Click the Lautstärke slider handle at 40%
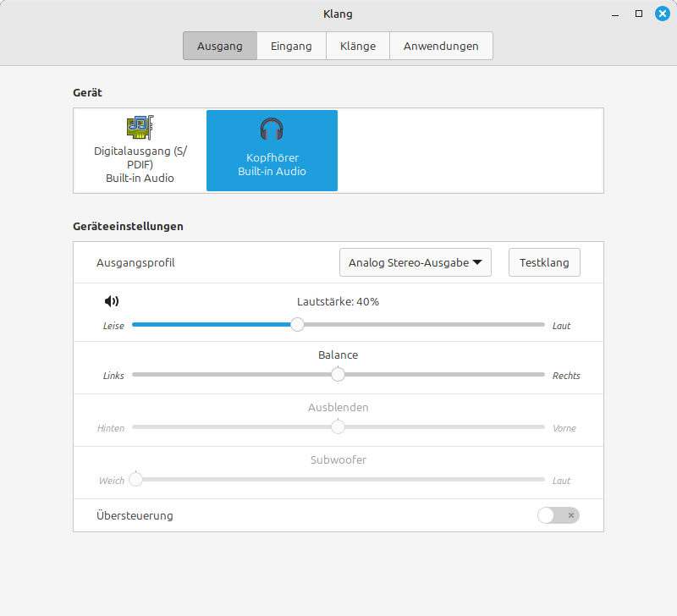This screenshot has height=616, width=677. (x=297, y=324)
